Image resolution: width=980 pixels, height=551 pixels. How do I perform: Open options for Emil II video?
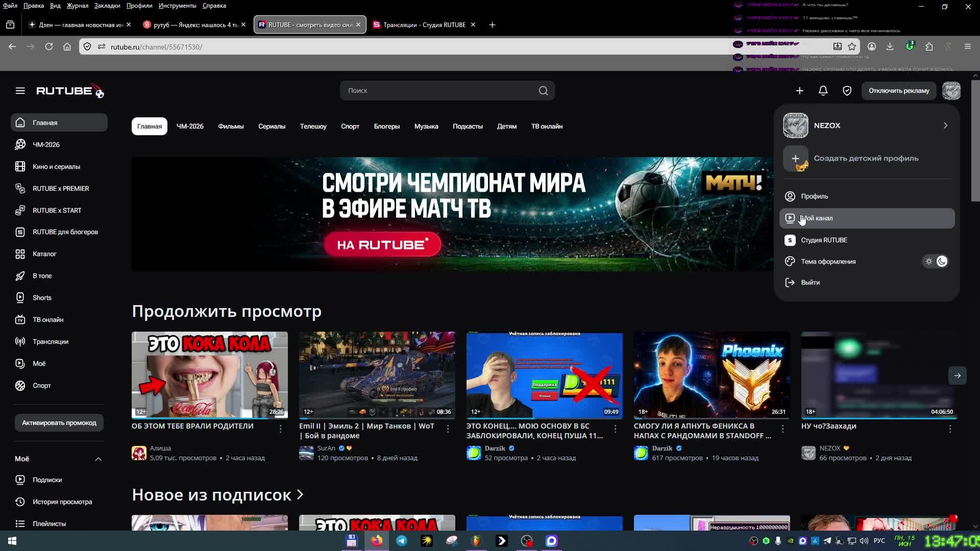(448, 429)
